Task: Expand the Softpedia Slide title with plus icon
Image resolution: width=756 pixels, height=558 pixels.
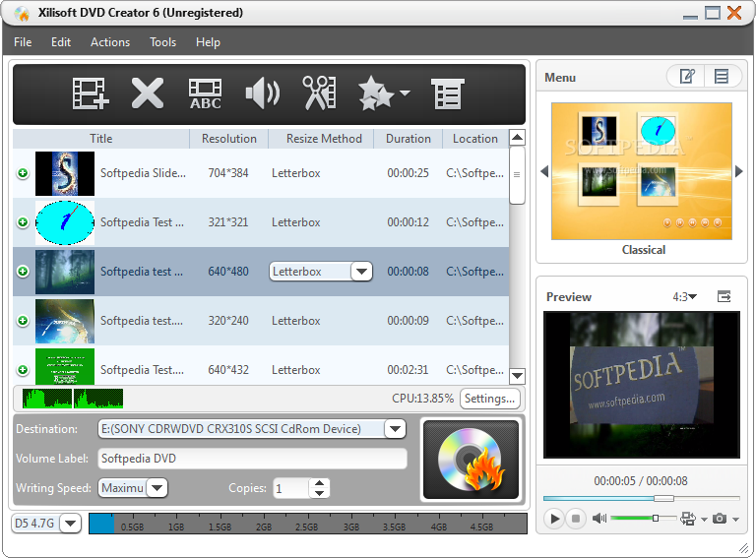Action: pos(23,173)
